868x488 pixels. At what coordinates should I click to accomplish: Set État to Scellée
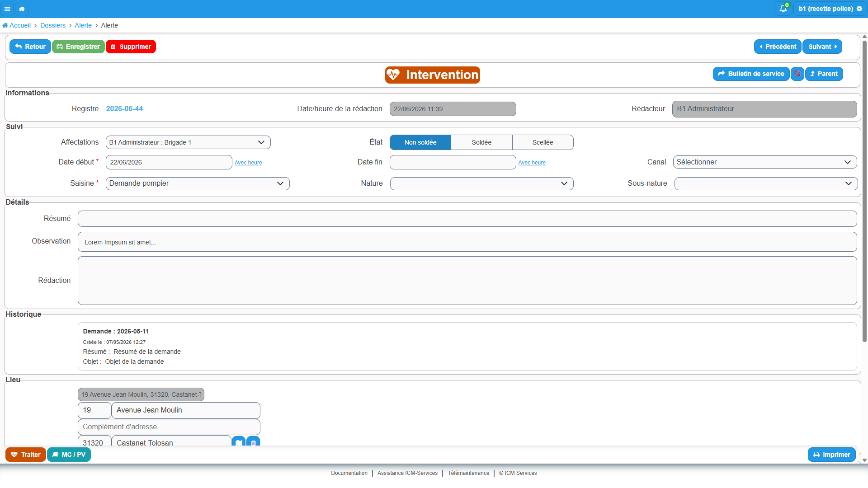point(542,142)
